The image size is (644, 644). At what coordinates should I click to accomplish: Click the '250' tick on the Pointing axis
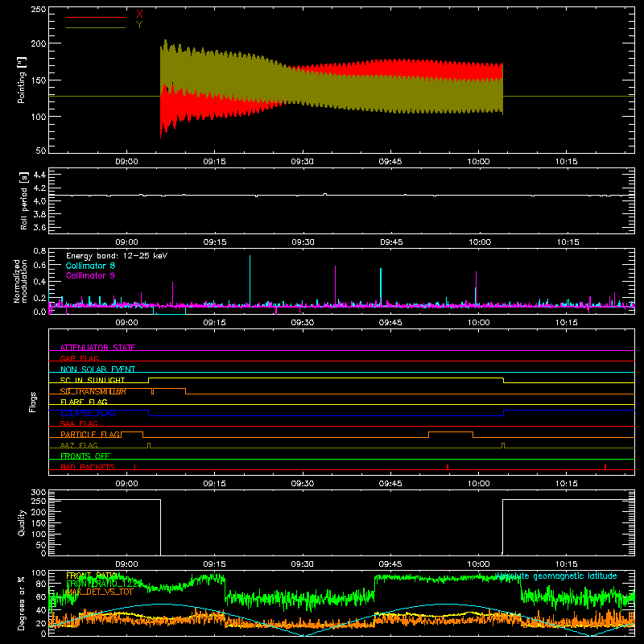pyautogui.click(x=38, y=10)
